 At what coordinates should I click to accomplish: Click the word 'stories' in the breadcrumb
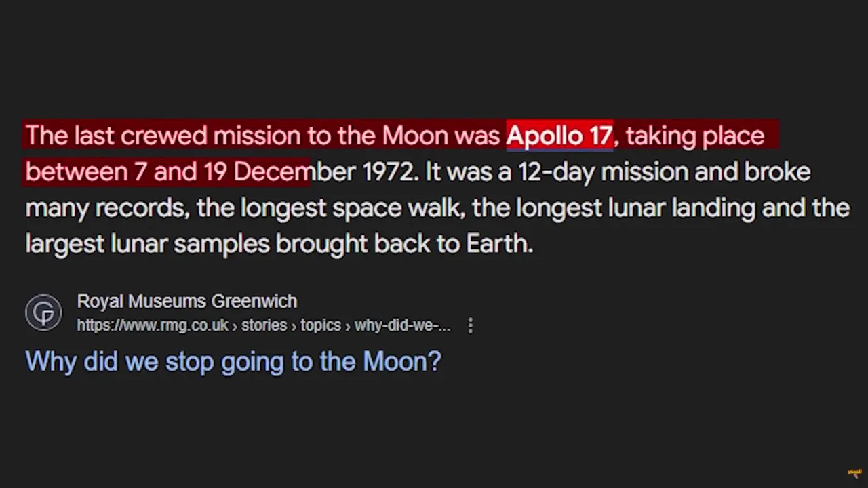[264, 325]
